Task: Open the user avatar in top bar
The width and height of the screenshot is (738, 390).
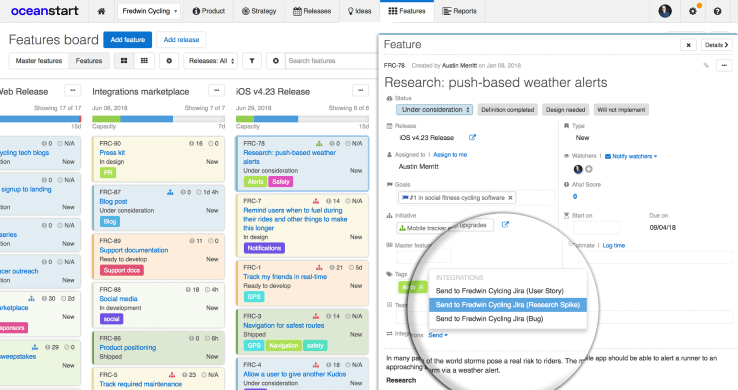Action: [665, 11]
